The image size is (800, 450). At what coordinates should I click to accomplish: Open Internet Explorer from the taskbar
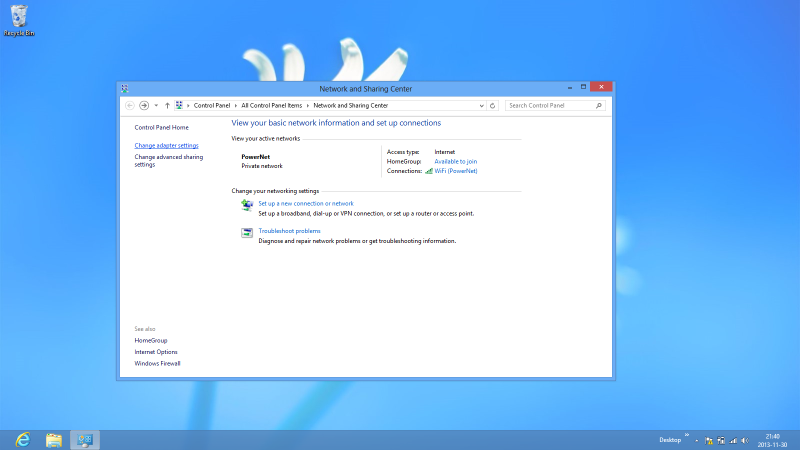pyautogui.click(x=21, y=439)
